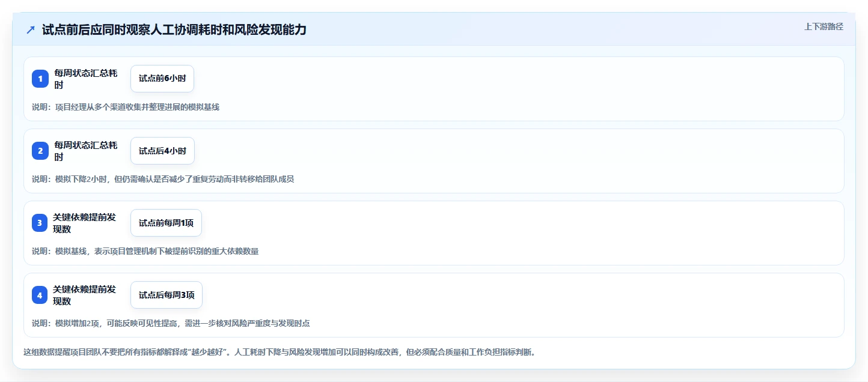The height and width of the screenshot is (382, 868).
Task: Click the 每周状态汇总耗时 label in card 2
Action: point(86,151)
